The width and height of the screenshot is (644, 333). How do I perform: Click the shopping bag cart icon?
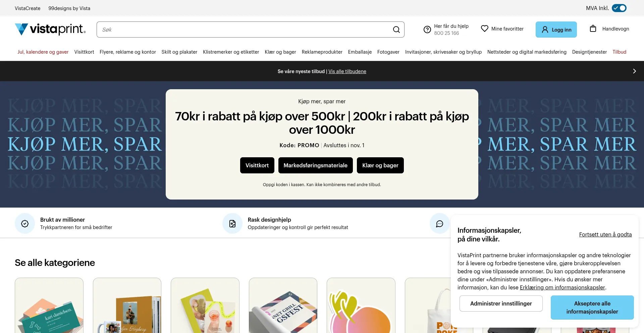click(x=593, y=29)
